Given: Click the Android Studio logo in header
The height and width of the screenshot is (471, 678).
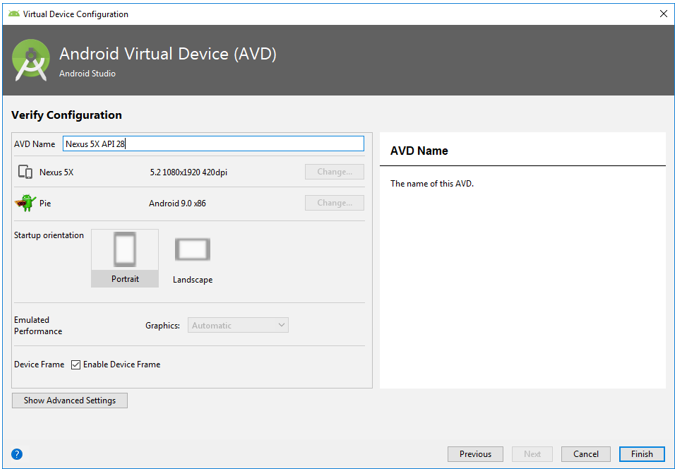Looking at the screenshot, I should point(31,60).
